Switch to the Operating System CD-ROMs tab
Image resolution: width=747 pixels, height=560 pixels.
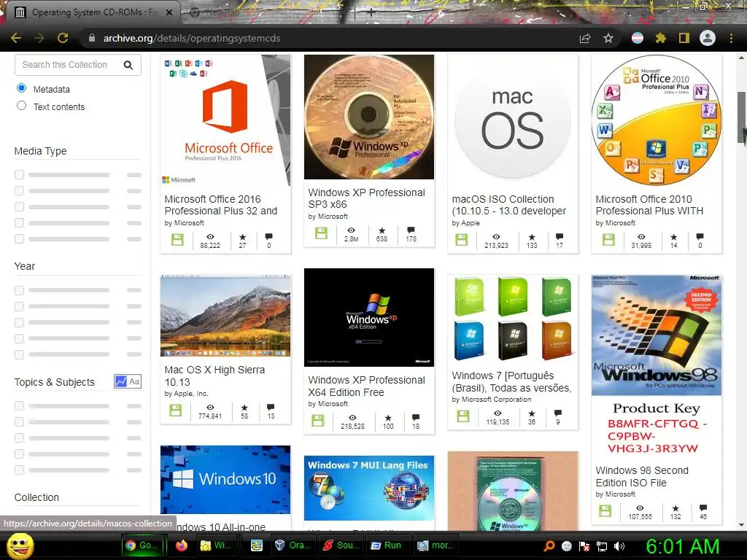pyautogui.click(x=93, y=12)
